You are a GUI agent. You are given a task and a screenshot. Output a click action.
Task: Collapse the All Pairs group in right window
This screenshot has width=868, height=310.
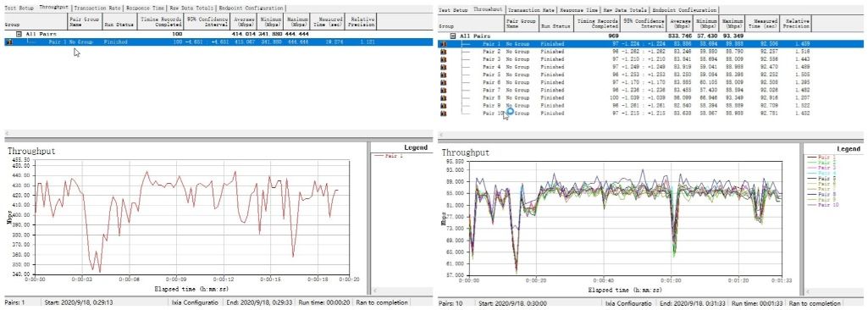(x=453, y=36)
